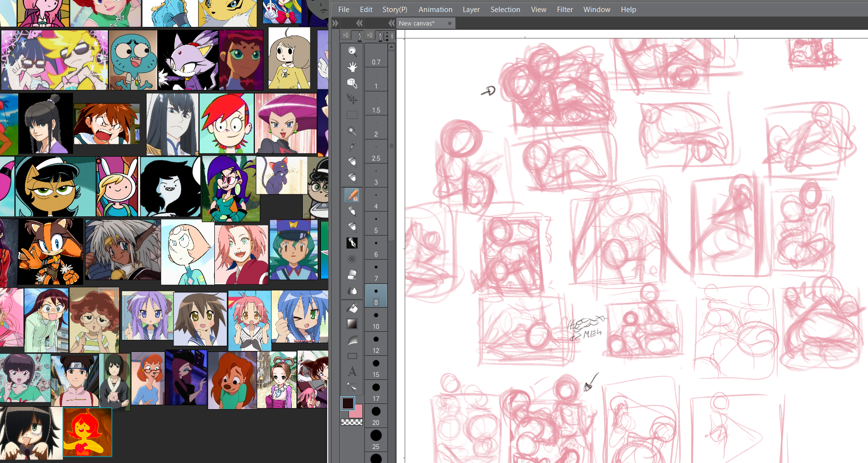Select the black square pen nib tool
The image size is (868, 463).
(352, 243)
